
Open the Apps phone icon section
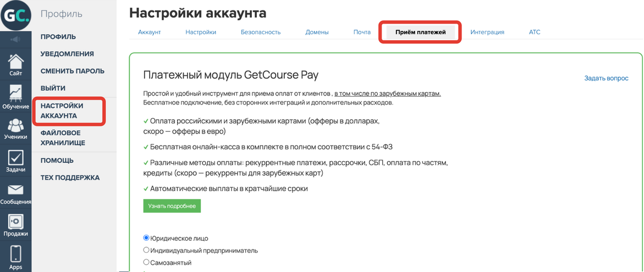15,257
